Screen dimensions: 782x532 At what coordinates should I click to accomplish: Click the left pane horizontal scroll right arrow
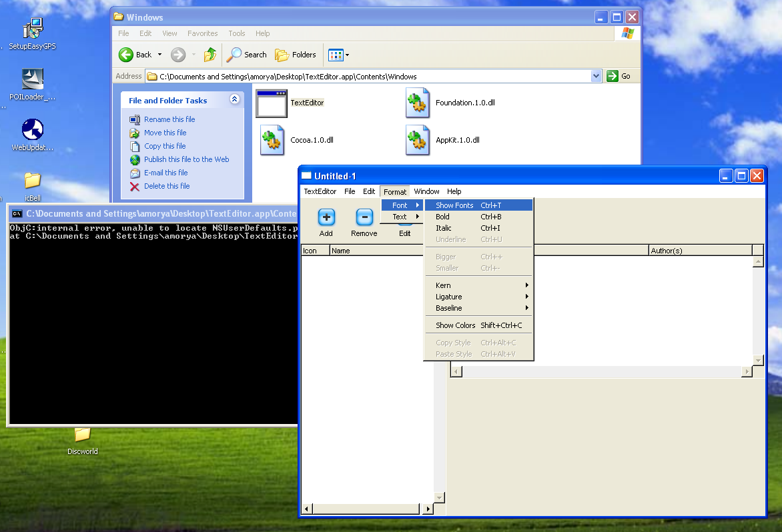(428, 509)
